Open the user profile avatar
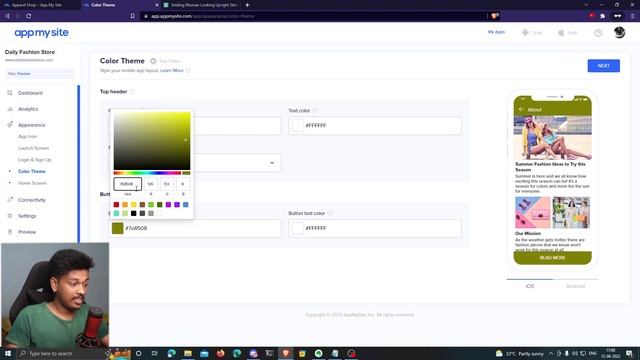This screenshot has height=360, width=640. click(619, 32)
